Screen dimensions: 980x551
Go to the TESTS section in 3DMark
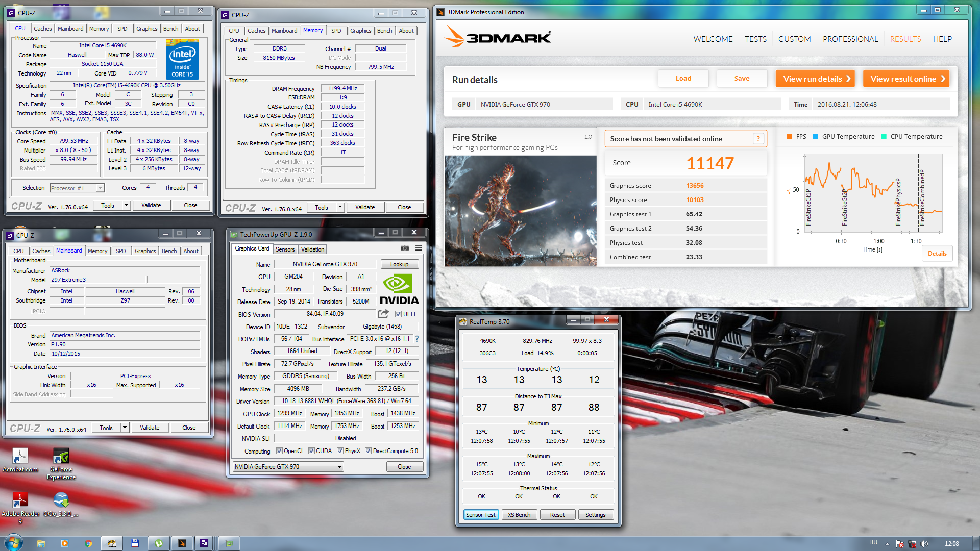(x=755, y=39)
